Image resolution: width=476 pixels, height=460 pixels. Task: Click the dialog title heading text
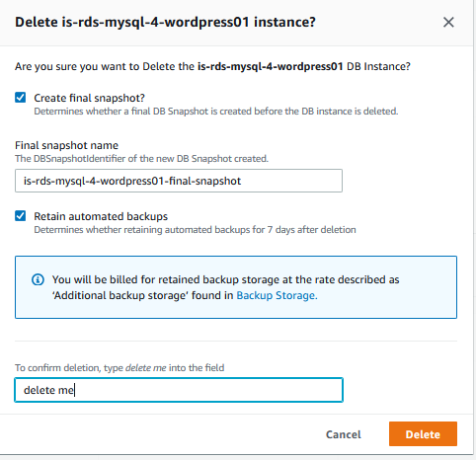click(165, 22)
